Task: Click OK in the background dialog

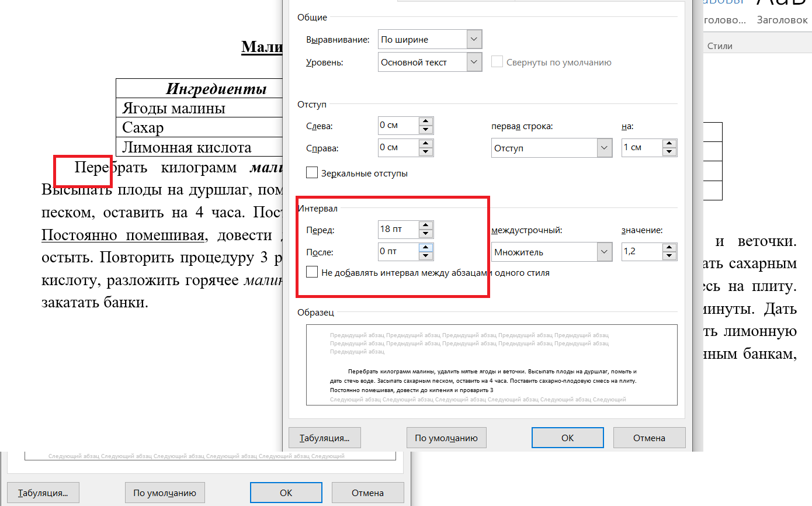Action: pos(286,493)
